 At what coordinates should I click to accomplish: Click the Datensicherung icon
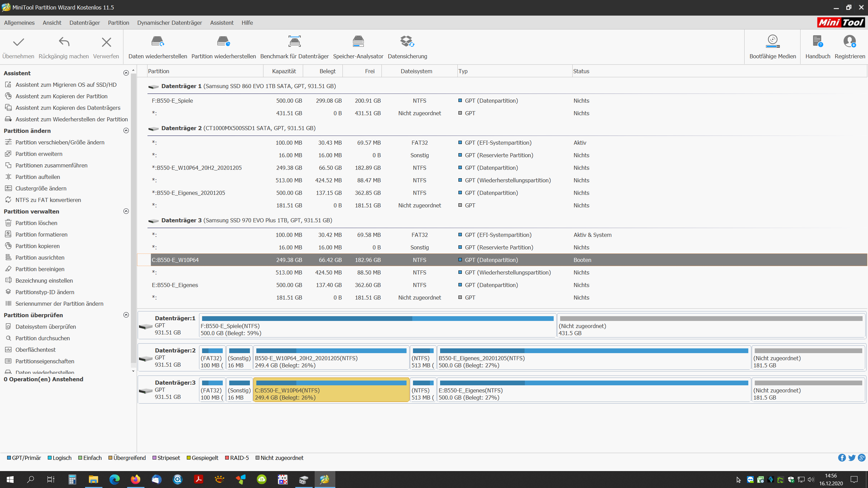pos(407,42)
